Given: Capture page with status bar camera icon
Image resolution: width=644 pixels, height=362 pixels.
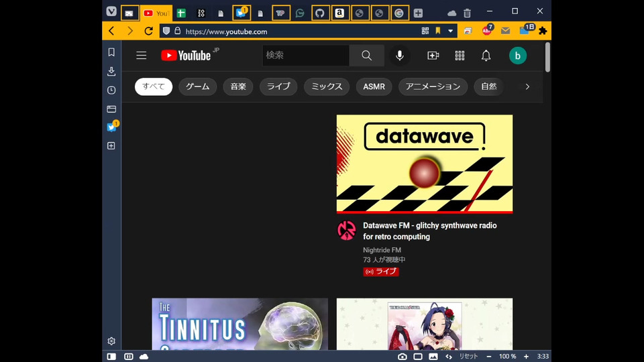Looking at the screenshot, I should [402, 356].
